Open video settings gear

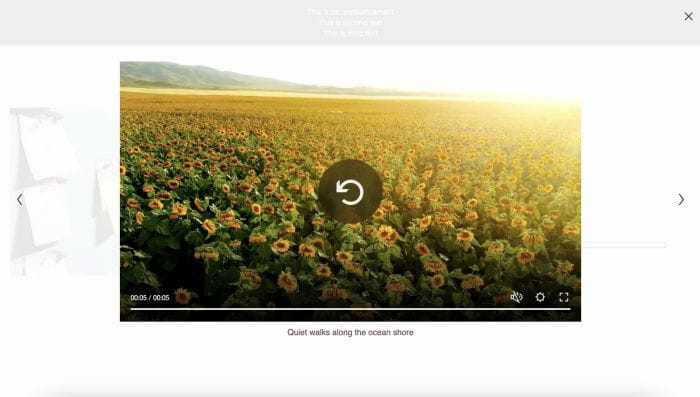(540, 297)
